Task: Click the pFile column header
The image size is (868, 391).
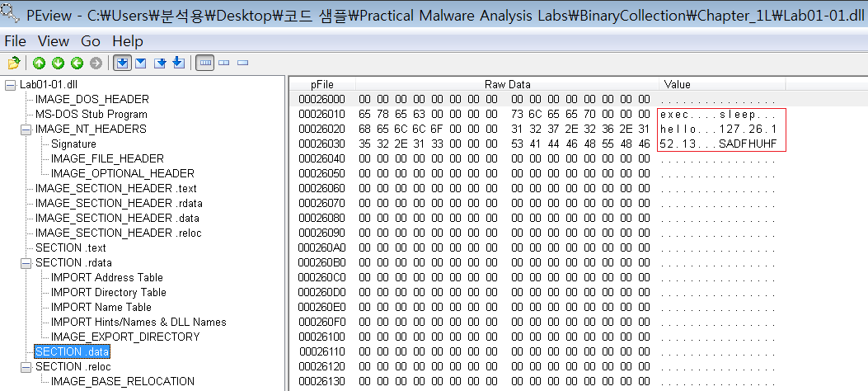Action: 322,85
